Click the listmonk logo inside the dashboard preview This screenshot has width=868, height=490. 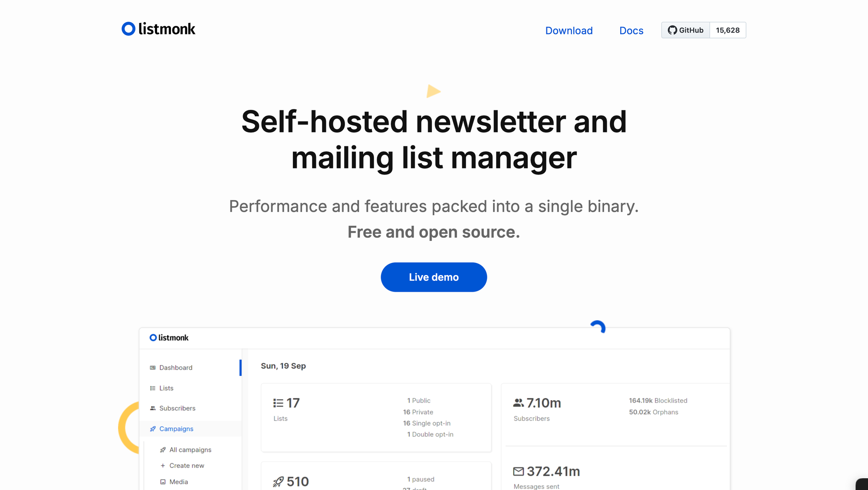pyautogui.click(x=169, y=338)
